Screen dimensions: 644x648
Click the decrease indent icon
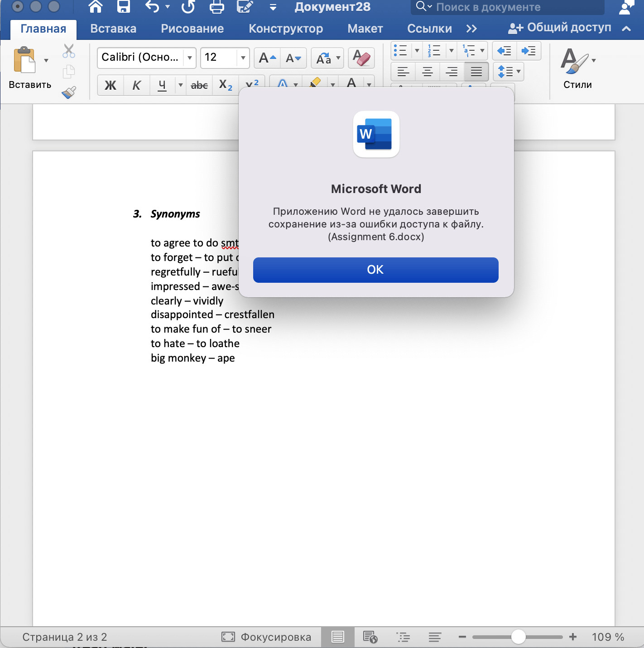point(504,51)
